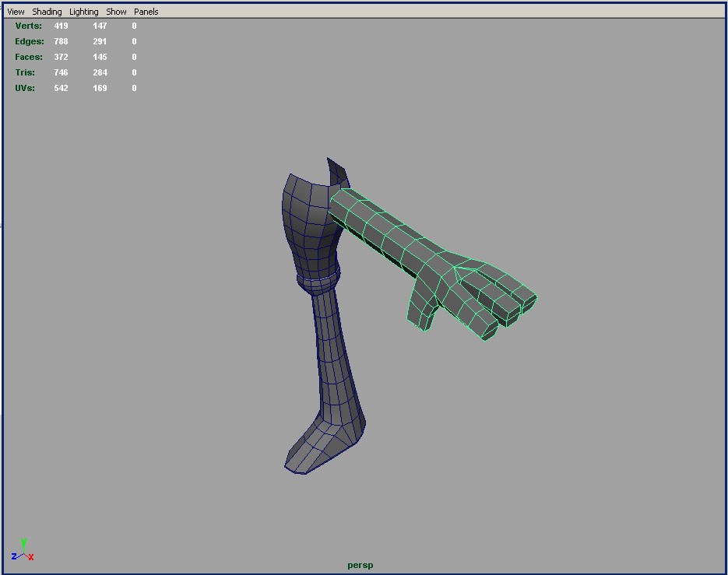Click the Verts value 419
Viewport: 728px width, 575px height.
tap(61, 26)
